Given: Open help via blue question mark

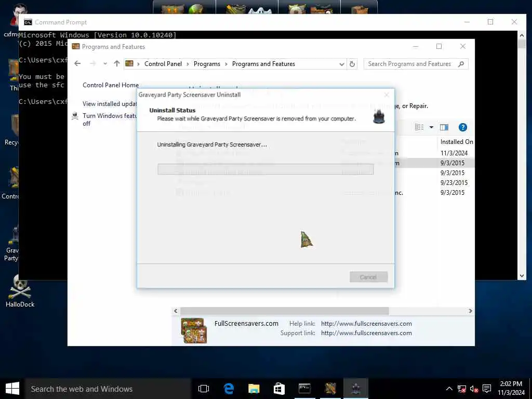Looking at the screenshot, I should [x=462, y=127].
